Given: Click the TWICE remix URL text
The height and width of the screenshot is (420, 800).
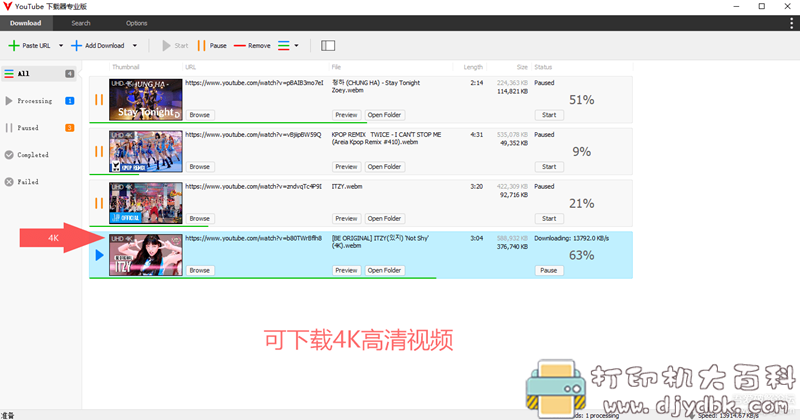Looking at the screenshot, I should point(253,135).
